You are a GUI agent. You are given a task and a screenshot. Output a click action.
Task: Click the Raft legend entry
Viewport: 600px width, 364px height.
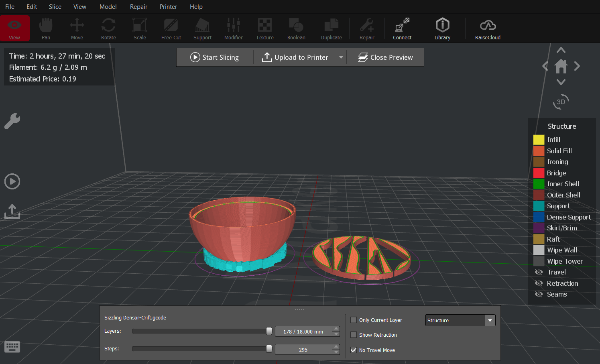(x=553, y=239)
